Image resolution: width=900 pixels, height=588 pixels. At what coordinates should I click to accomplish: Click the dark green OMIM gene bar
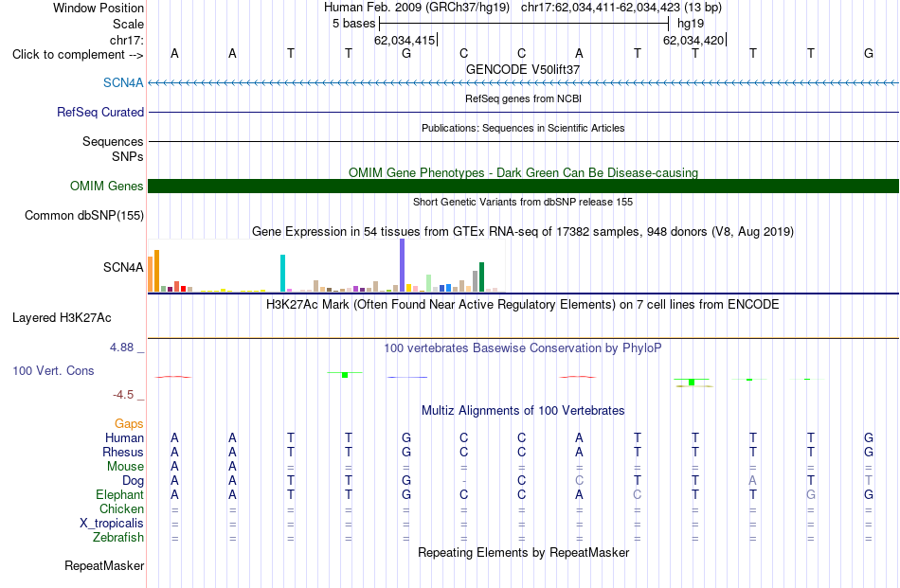pos(523,186)
